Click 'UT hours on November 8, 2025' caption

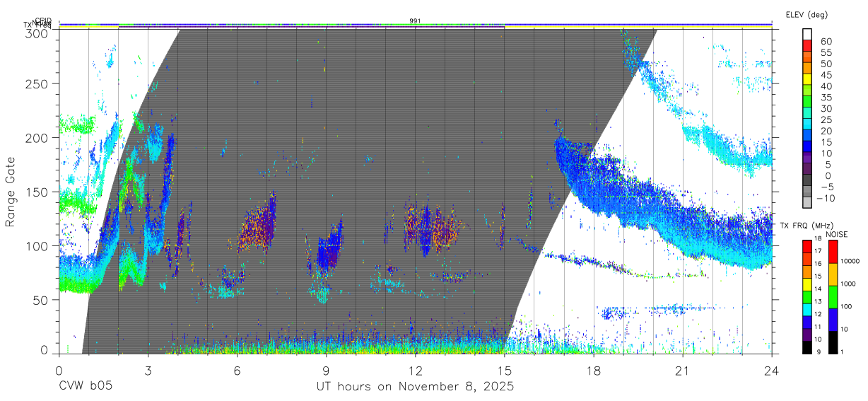415,388
